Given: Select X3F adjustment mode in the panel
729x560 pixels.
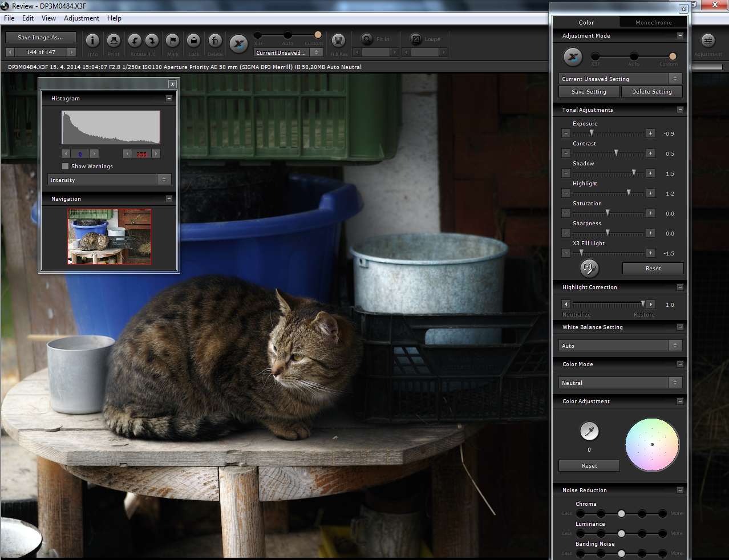Looking at the screenshot, I should [595, 56].
